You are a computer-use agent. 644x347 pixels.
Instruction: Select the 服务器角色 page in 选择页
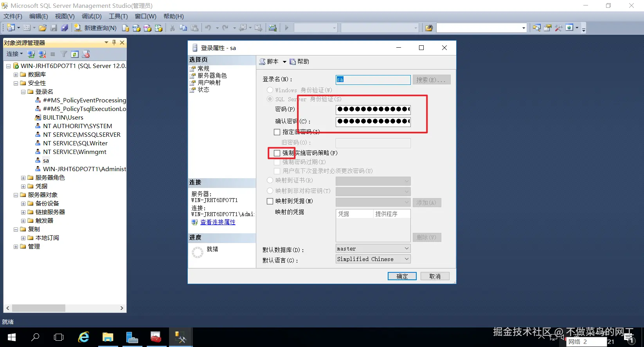coord(212,75)
